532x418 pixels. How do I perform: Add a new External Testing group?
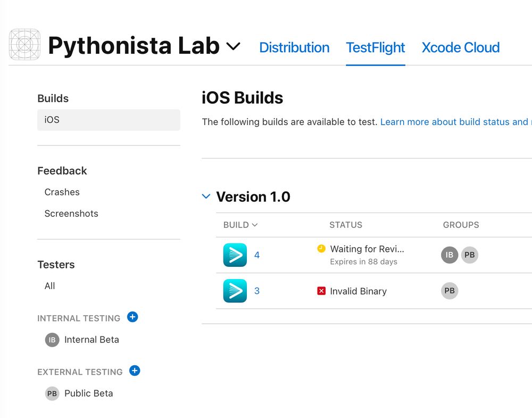pos(135,371)
